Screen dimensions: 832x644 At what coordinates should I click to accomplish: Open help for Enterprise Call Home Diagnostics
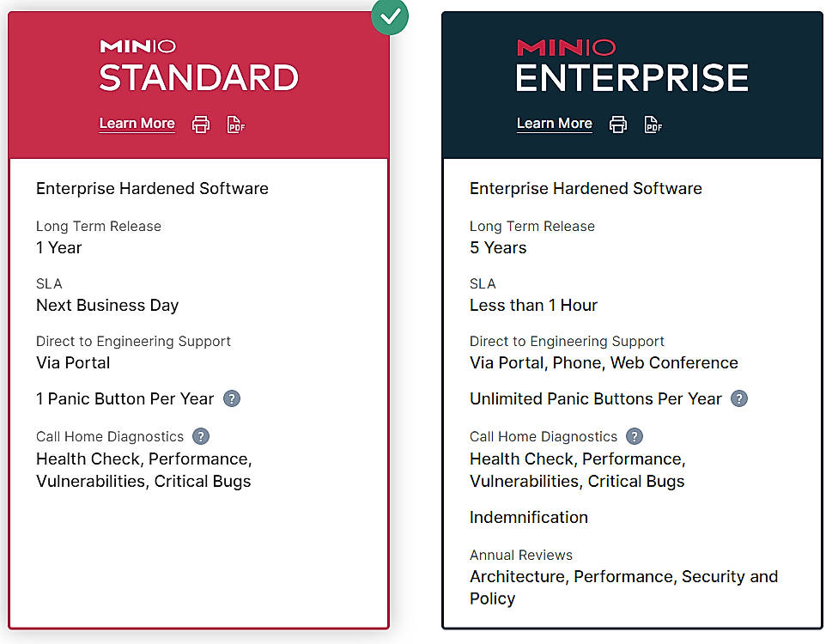click(x=635, y=436)
